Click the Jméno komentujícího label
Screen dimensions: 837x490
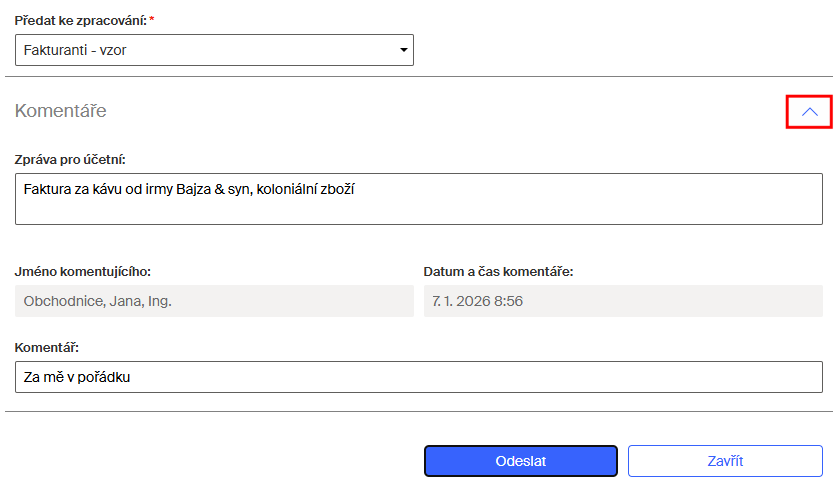[x=83, y=271]
